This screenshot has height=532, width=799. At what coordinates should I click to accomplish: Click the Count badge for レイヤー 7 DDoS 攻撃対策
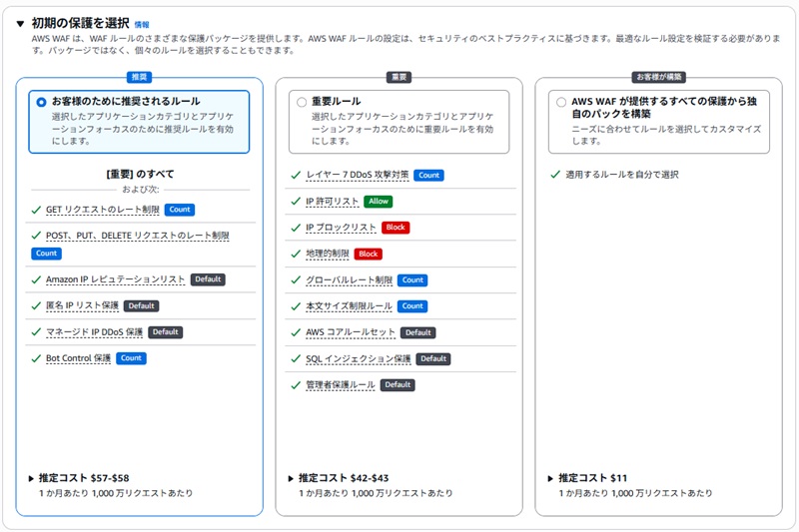coord(428,175)
